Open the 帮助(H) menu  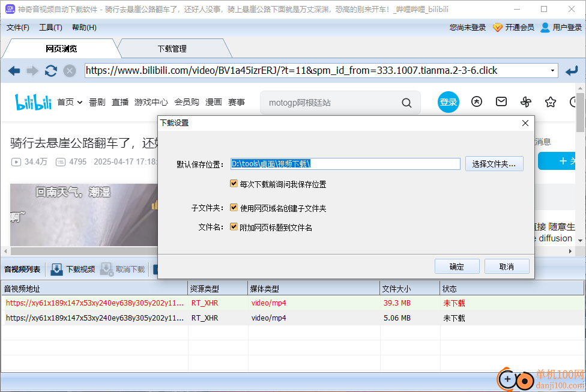84,27
